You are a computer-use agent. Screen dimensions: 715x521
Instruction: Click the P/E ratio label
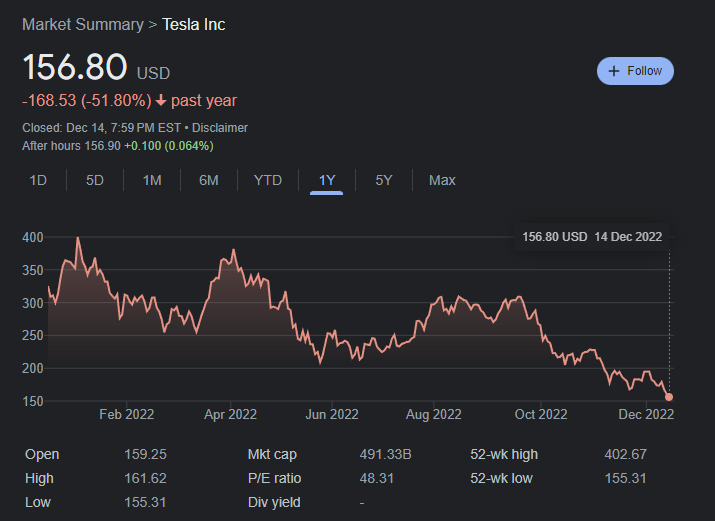point(275,479)
